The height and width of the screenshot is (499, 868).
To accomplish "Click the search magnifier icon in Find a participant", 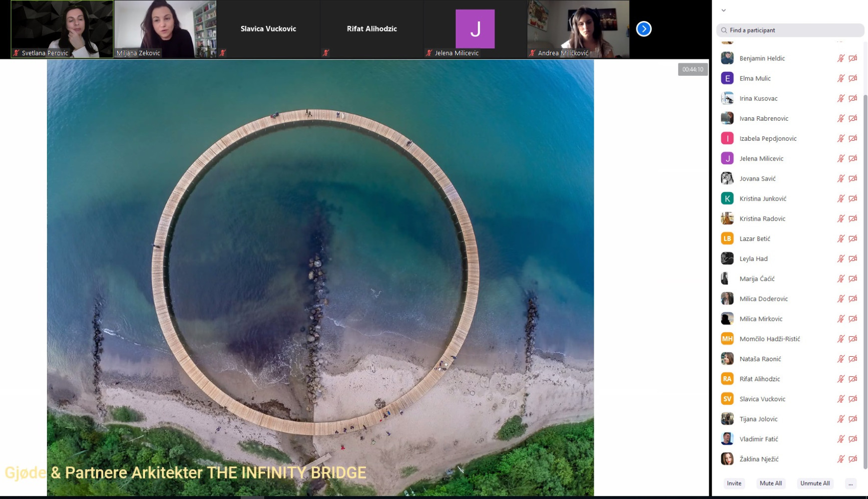I will (724, 30).
